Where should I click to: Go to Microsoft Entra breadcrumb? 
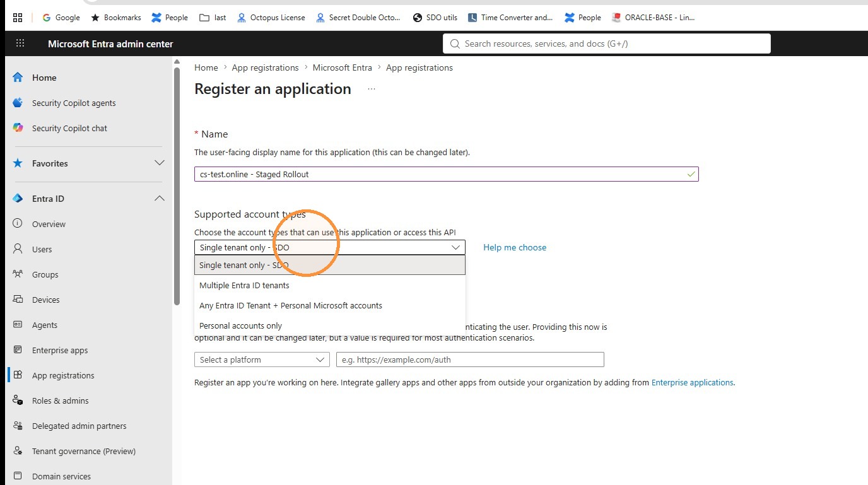tap(343, 67)
